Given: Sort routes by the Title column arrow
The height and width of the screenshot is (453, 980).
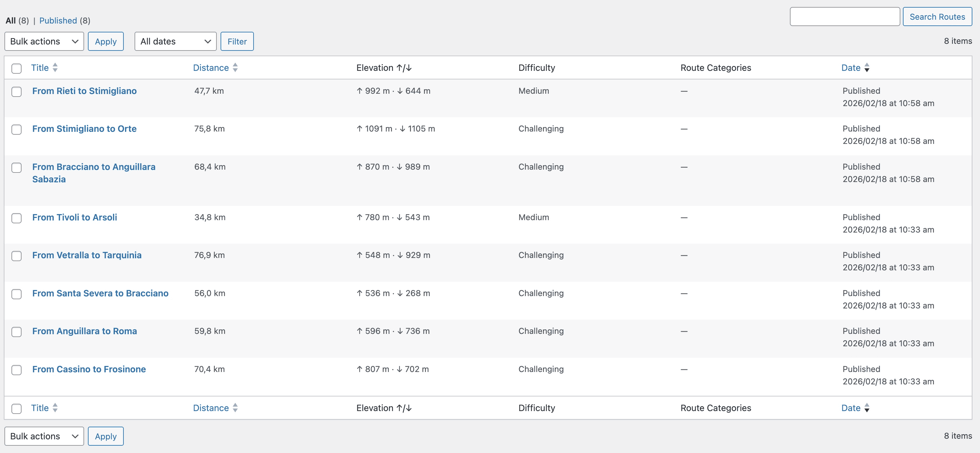Looking at the screenshot, I should [x=55, y=67].
